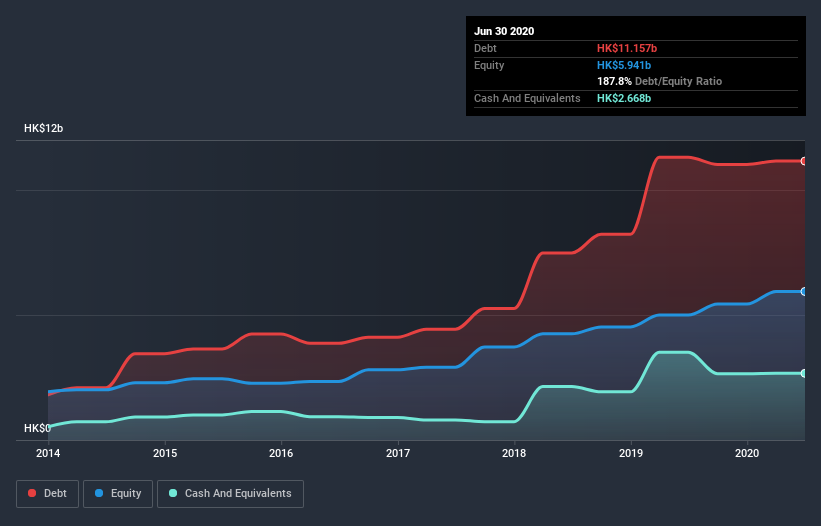The width and height of the screenshot is (821, 526).
Task: Click the Jun 30 2020 tooltip date
Action: (x=504, y=31)
